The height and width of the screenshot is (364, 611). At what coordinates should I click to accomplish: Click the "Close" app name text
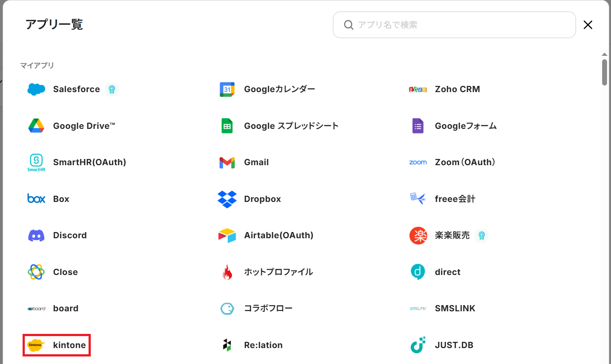pos(66,272)
